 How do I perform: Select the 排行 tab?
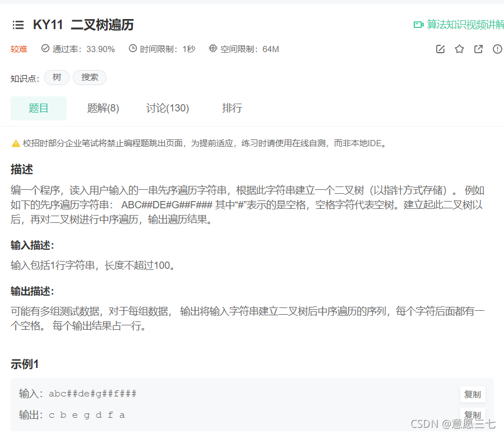[x=232, y=108]
